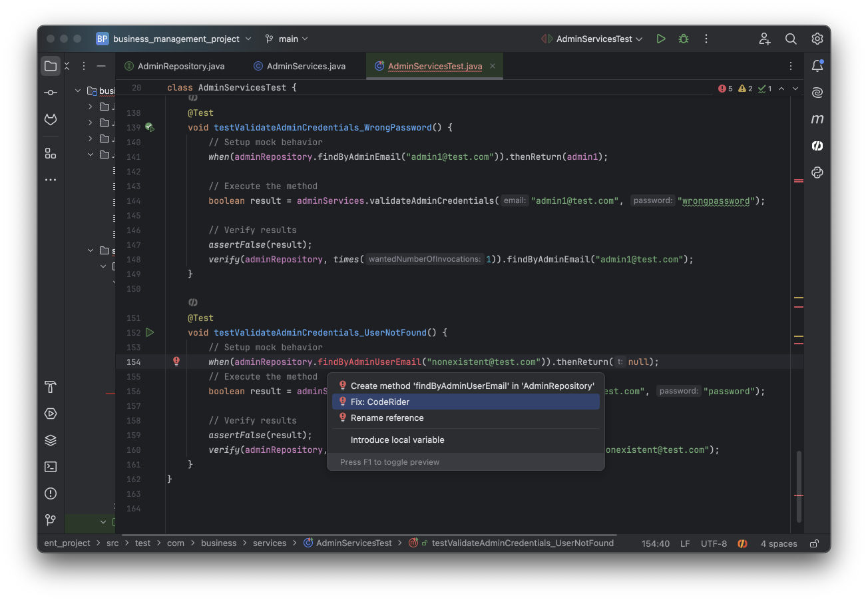This screenshot has height=602, width=868.
Task: Toggle the Project folder tool window
Action: tap(51, 66)
